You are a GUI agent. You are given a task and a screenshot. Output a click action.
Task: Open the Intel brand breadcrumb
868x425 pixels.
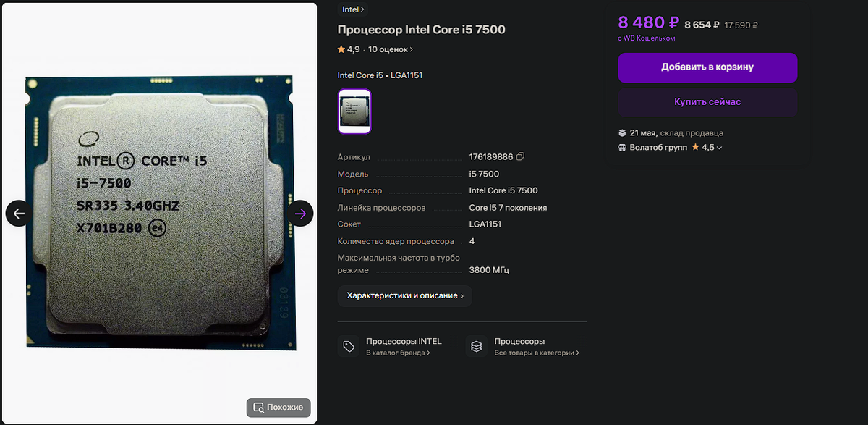tap(353, 9)
